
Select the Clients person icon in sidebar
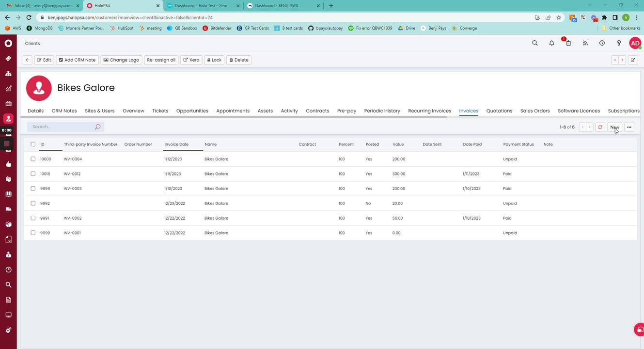click(8, 118)
